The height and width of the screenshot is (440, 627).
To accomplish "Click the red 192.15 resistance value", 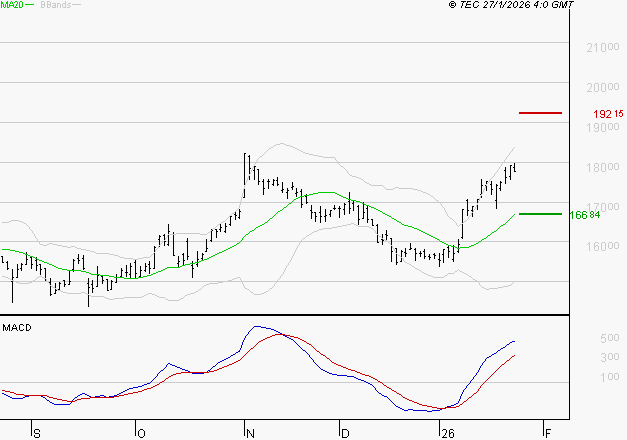I will pyautogui.click(x=608, y=114).
